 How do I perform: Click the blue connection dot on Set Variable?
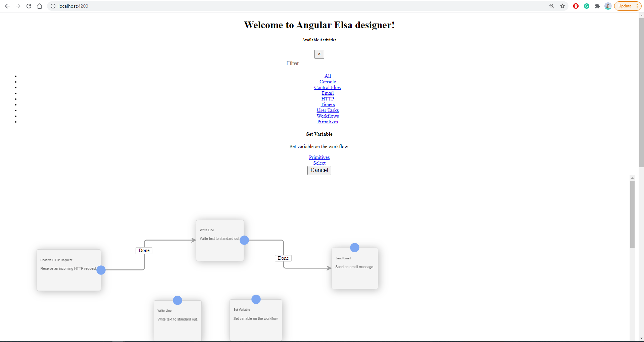(x=256, y=299)
